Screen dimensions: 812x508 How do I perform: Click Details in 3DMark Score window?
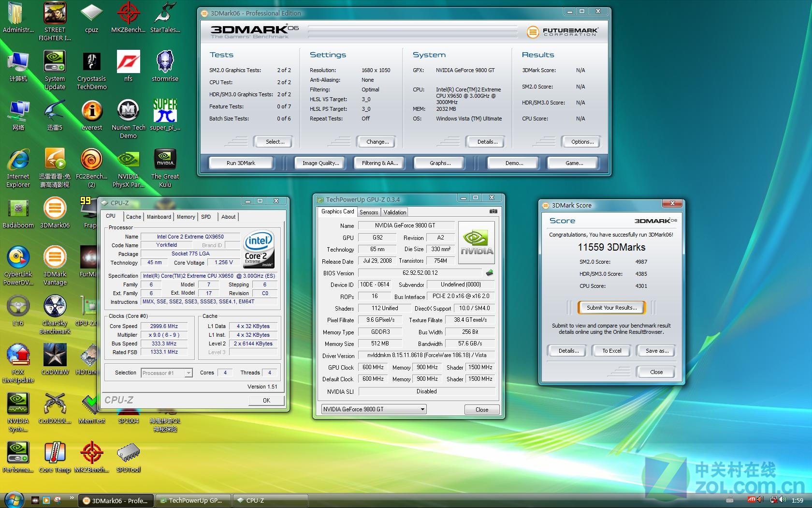568,351
